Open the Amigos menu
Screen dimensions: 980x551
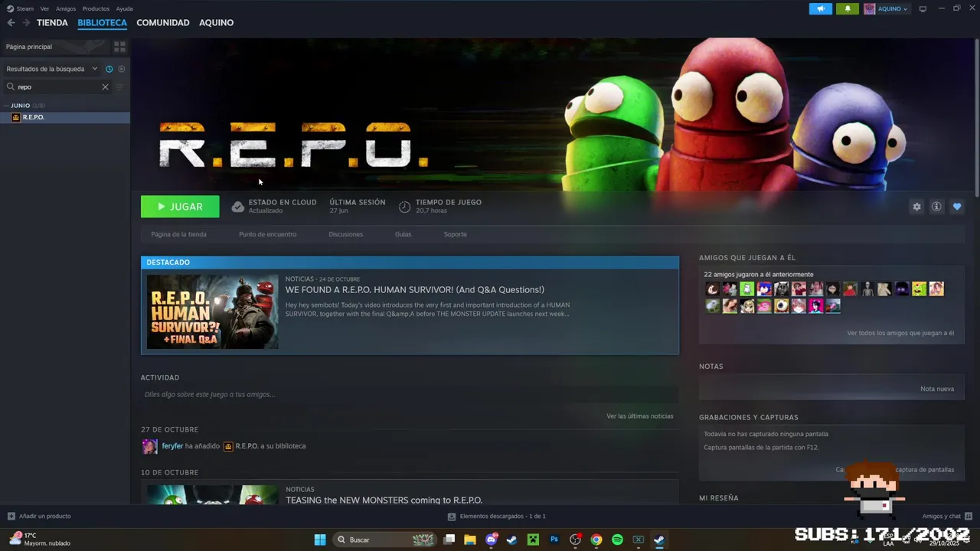(66, 8)
